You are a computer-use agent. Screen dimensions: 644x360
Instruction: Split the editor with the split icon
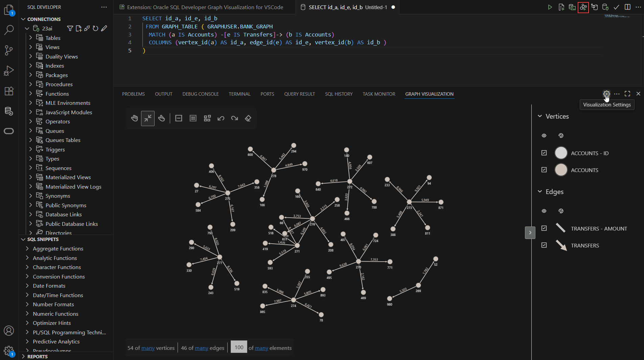[x=627, y=7]
